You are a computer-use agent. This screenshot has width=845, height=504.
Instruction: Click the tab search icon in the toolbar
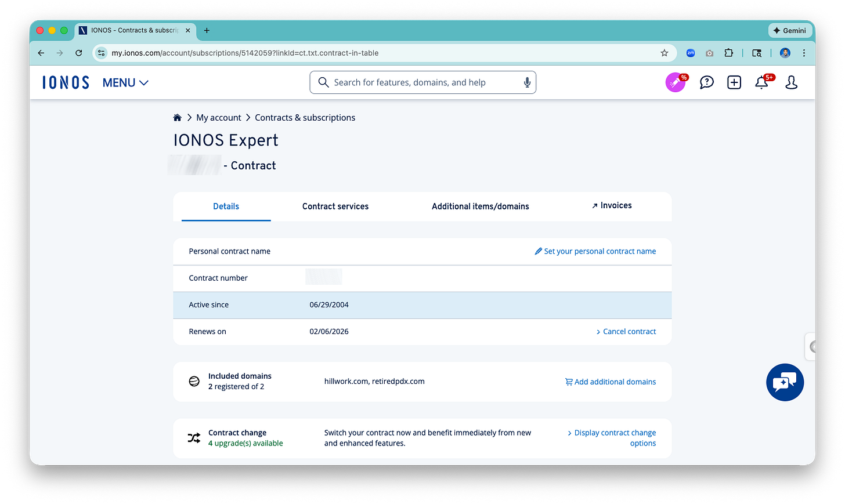click(x=757, y=53)
